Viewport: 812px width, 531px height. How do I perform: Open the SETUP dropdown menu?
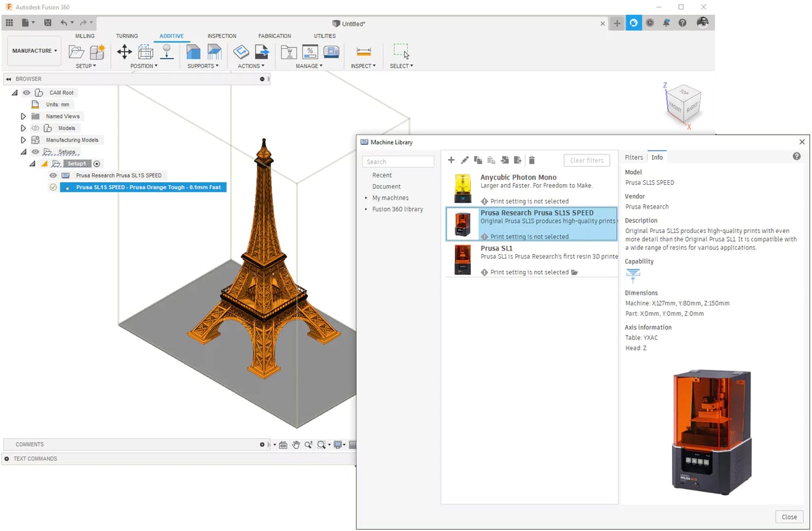tap(86, 66)
